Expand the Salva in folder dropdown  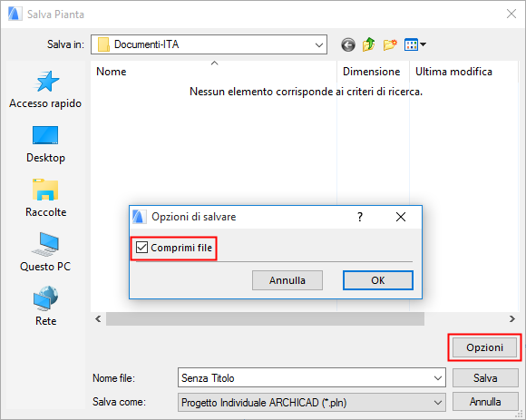tap(319, 44)
